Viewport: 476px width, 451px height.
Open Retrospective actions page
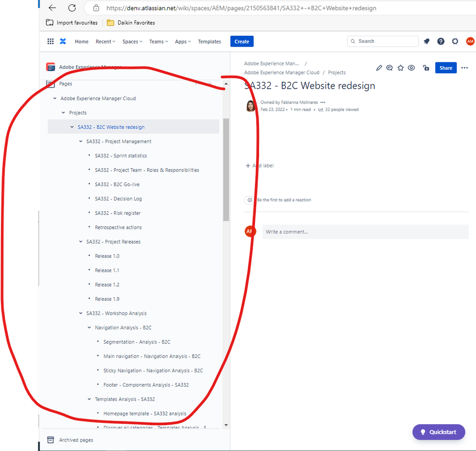coord(118,227)
